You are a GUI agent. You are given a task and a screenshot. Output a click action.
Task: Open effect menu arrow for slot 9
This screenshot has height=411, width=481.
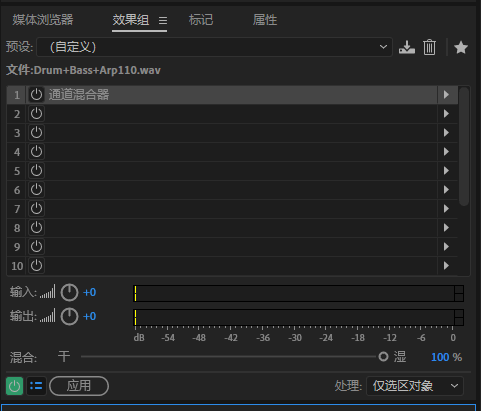point(447,247)
